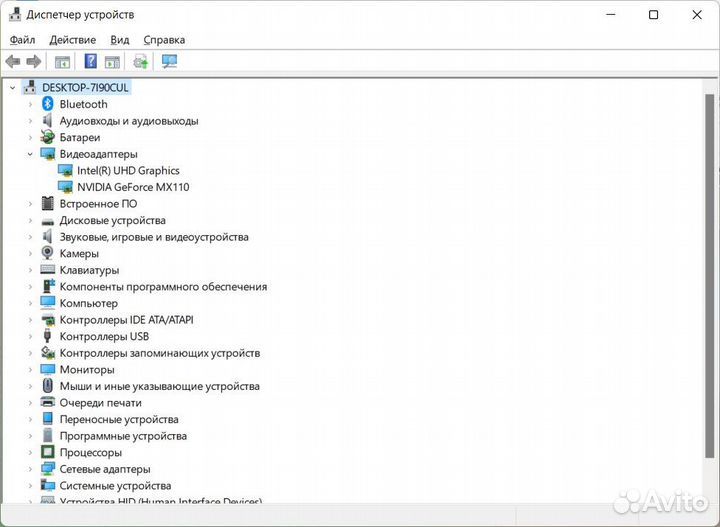Minimize the Диспетчер устройств window

point(610,15)
